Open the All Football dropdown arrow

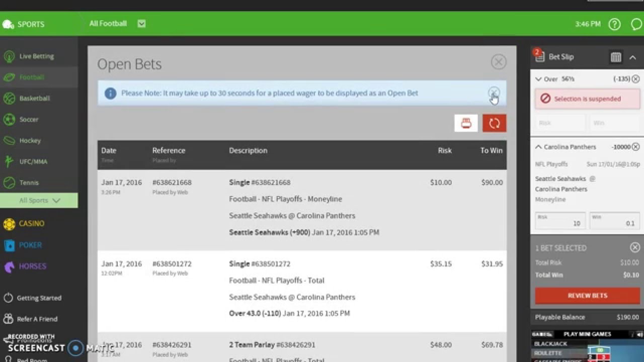[141, 24]
